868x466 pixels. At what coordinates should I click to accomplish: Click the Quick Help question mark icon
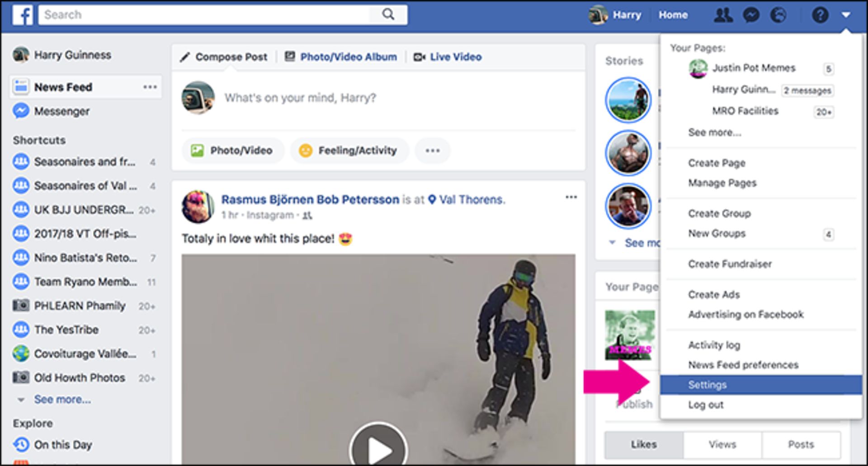tap(820, 15)
